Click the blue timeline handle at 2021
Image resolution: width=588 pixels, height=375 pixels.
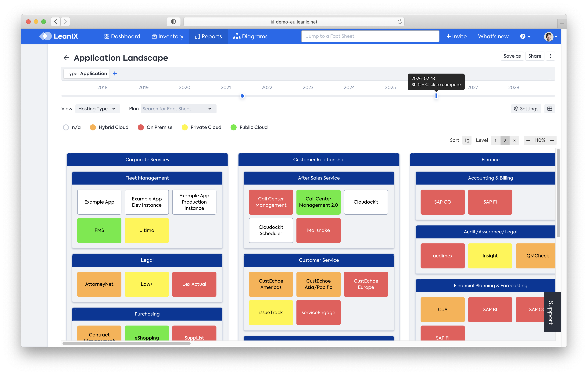[242, 96]
